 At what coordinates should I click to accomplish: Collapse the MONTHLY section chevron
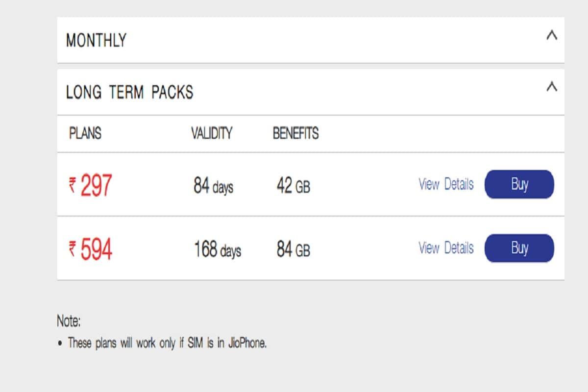[553, 36]
